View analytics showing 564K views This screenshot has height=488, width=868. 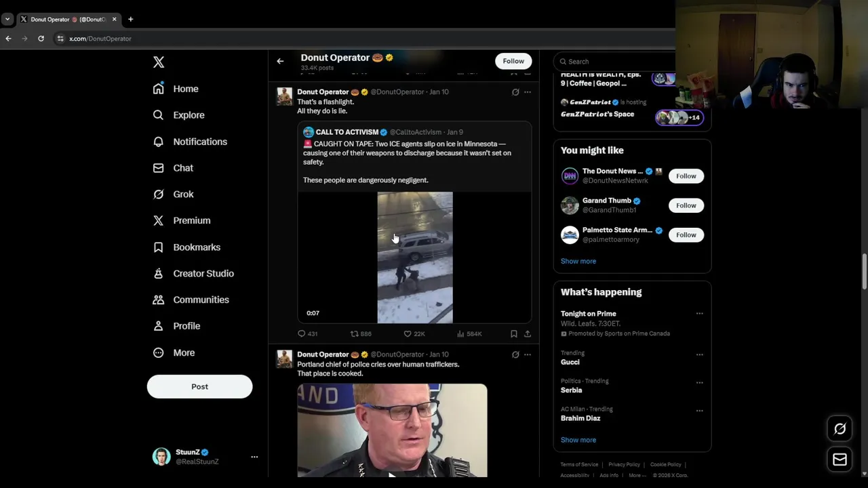coord(469,333)
